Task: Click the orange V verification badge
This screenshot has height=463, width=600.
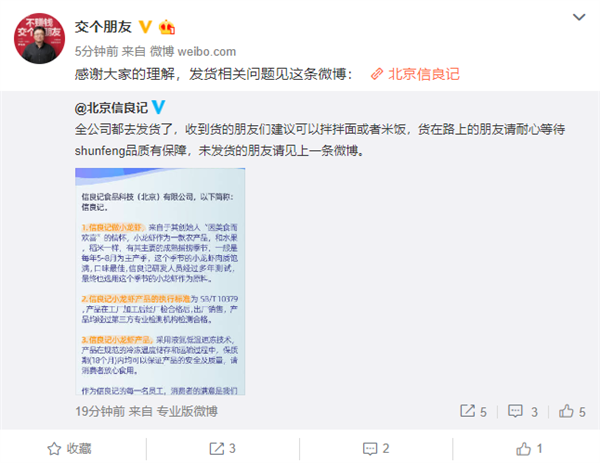Action: coord(145,27)
